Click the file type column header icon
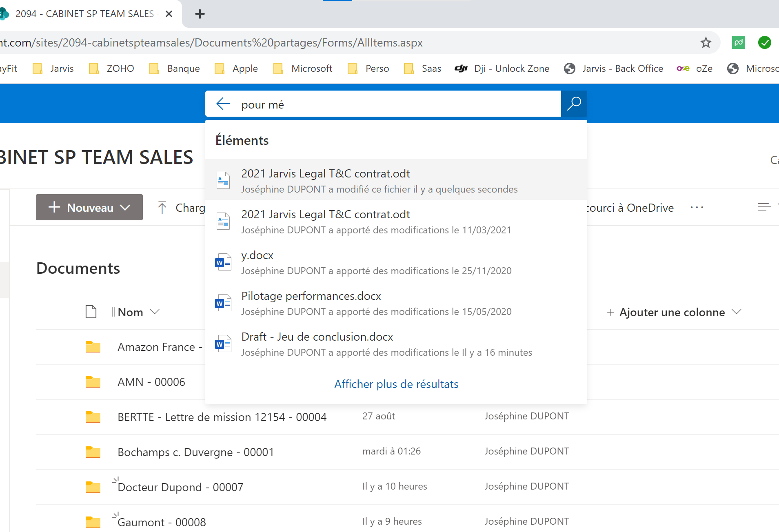The image size is (779, 532). click(x=91, y=312)
